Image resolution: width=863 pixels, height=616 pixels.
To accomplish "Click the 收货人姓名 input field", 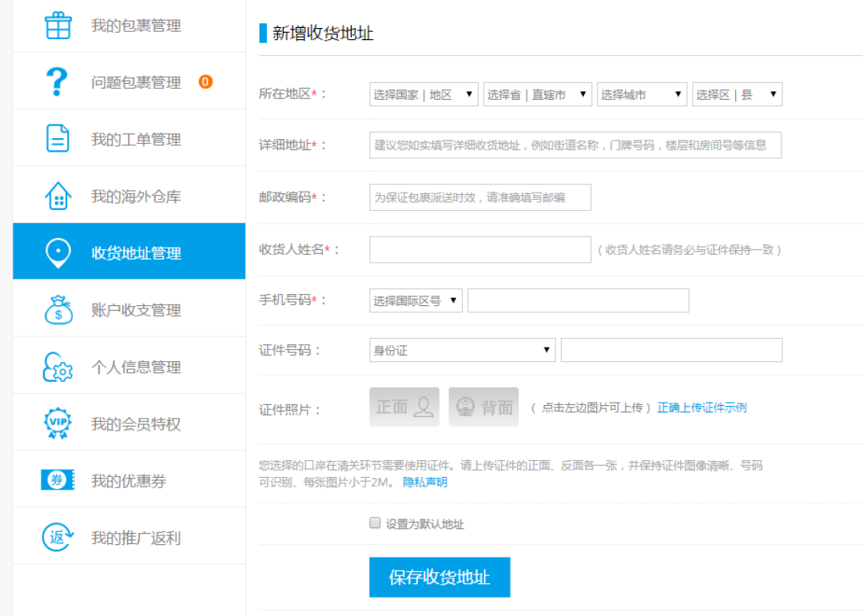I will pos(480,250).
